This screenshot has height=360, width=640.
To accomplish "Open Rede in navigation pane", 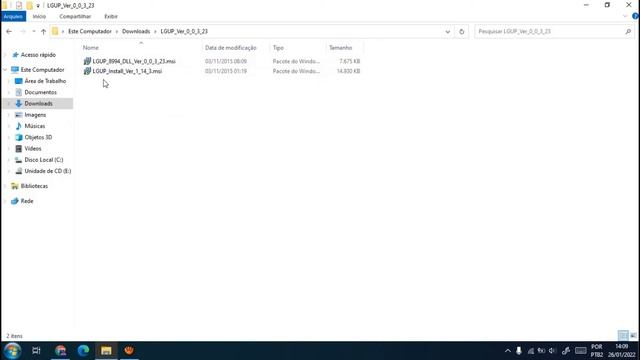I will [x=27, y=201].
